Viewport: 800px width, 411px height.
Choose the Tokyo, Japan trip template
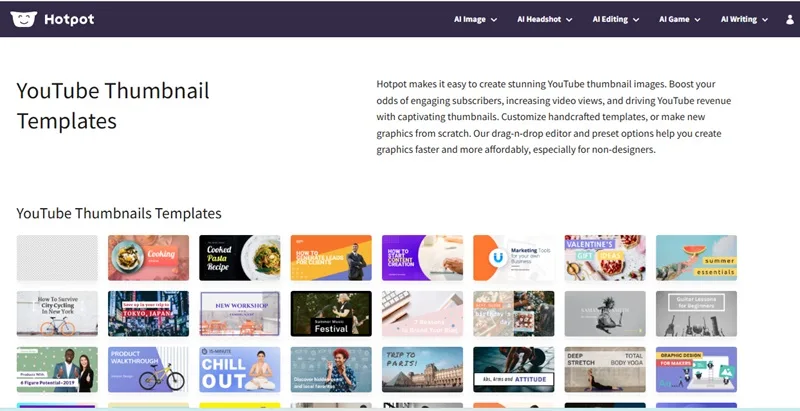pos(148,314)
